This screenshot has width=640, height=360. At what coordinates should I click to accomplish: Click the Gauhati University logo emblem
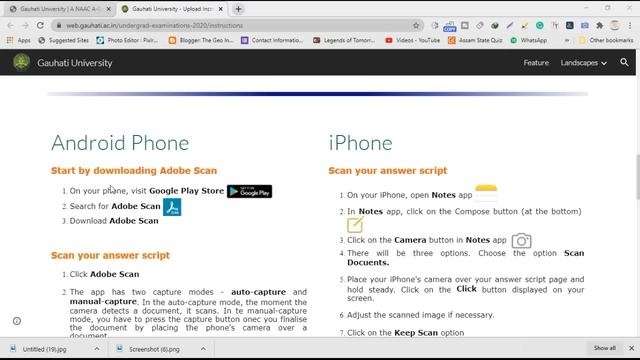coord(21,62)
